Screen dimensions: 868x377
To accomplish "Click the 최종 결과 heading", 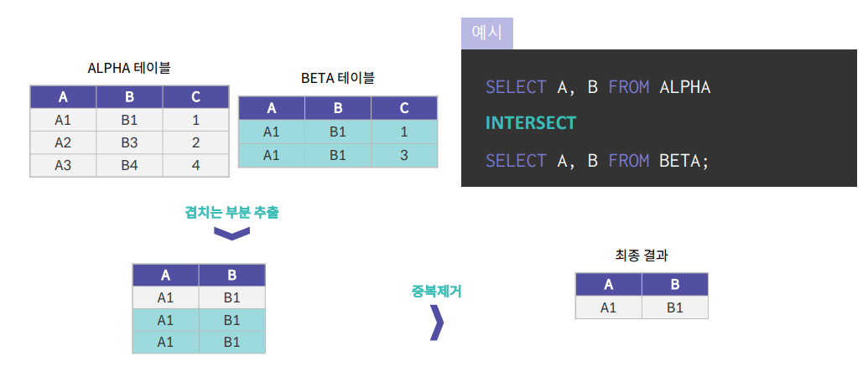I will 641,256.
